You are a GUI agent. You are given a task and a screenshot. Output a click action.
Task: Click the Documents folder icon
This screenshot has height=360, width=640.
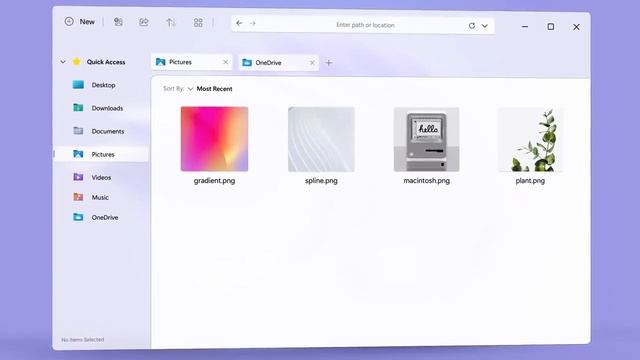[78, 131]
